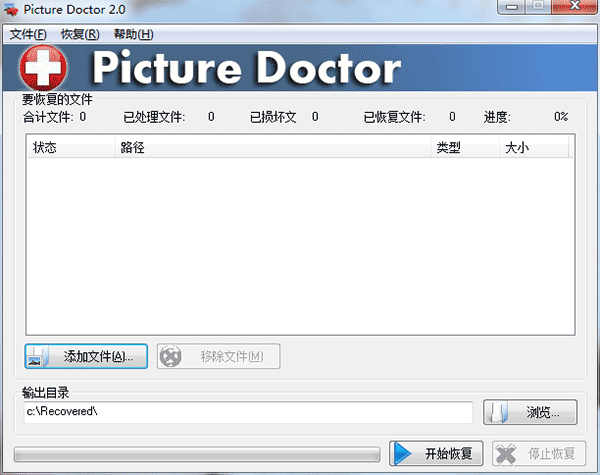Open the 文件(F) menu
This screenshot has width=600, height=475.
point(28,34)
